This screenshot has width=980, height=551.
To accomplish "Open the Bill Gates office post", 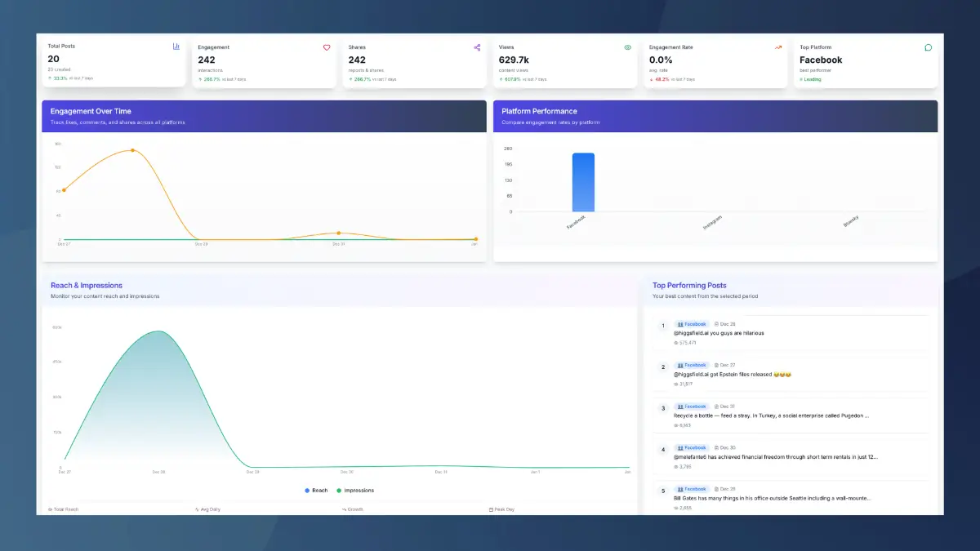I will 772,498.
